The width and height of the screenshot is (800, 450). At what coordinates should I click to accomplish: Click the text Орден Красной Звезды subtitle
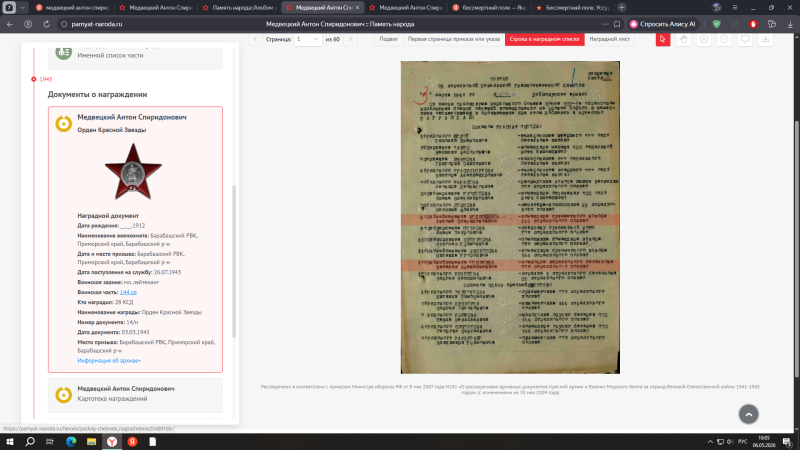(x=112, y=130)
